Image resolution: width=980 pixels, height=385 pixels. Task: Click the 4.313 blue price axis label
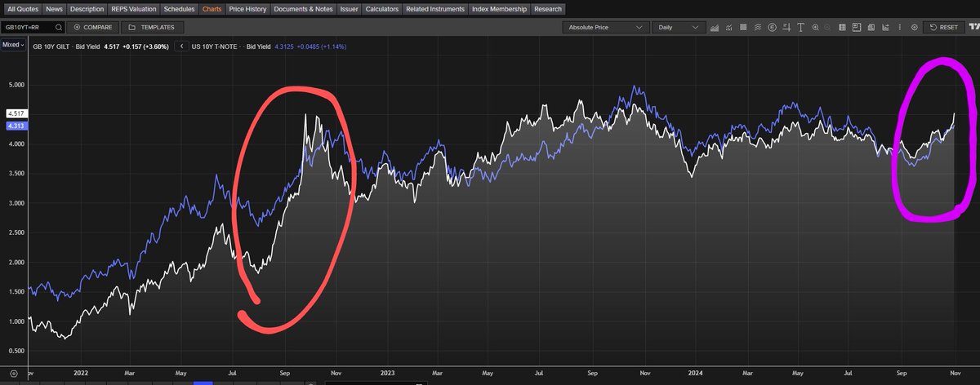[16, 126]
